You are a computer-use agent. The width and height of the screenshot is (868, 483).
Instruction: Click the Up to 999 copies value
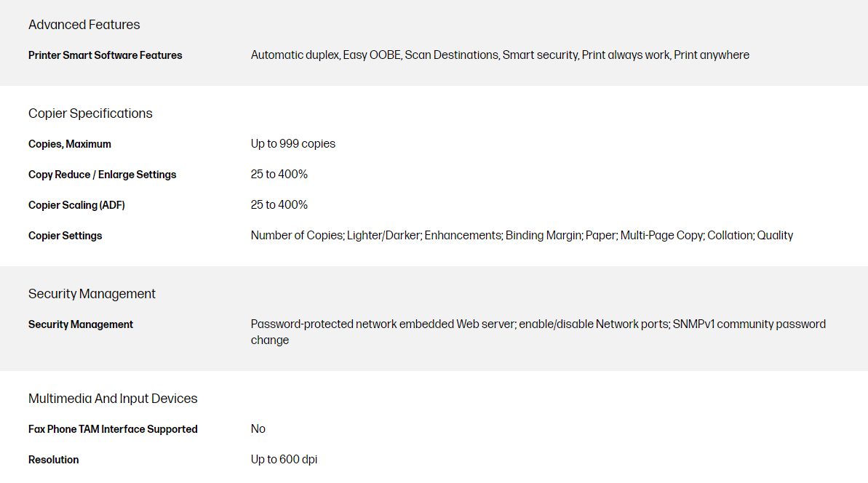click(292, 144)
